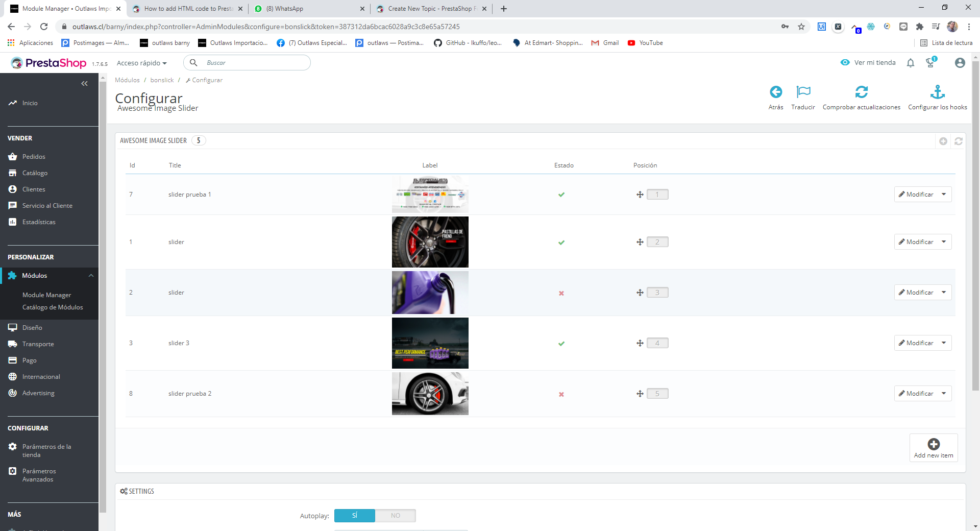Click the refresh list icon in panel header
This screenshot has width=980, height=531.
pyautogui.click(x=959, y=141)
